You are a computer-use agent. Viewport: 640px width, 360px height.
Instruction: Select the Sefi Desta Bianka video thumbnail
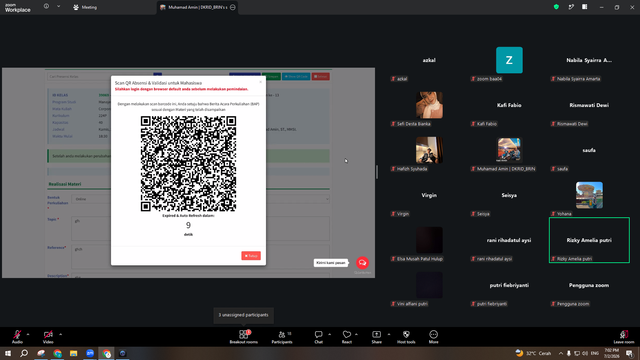click(x=429, y=105)
